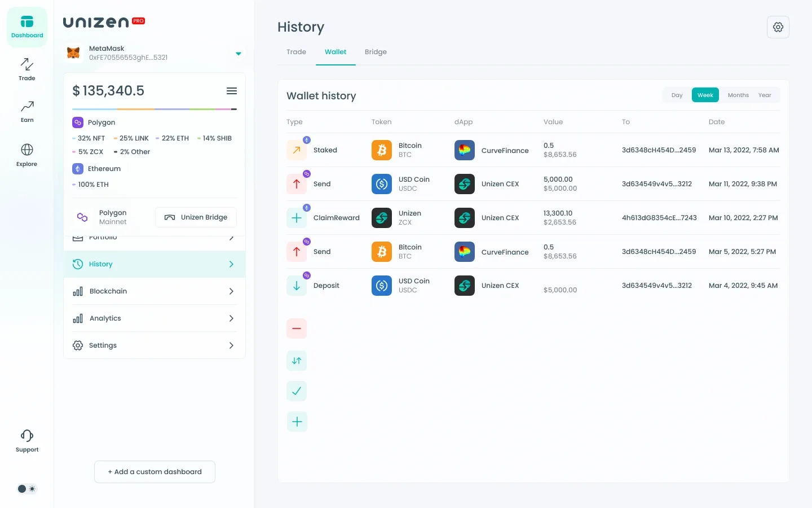Expand the Settings chevron arrow
Screen dimensions: 812x508
coord(231,345)
